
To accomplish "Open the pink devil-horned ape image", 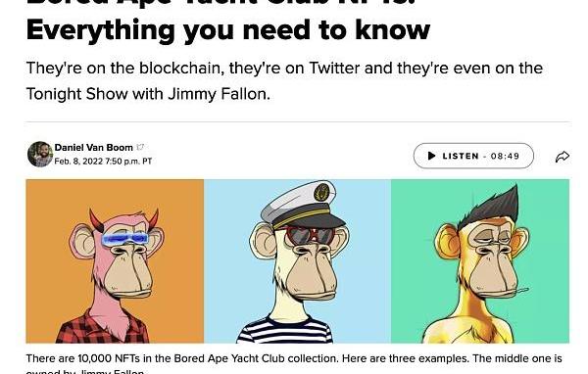I will 115,261.
